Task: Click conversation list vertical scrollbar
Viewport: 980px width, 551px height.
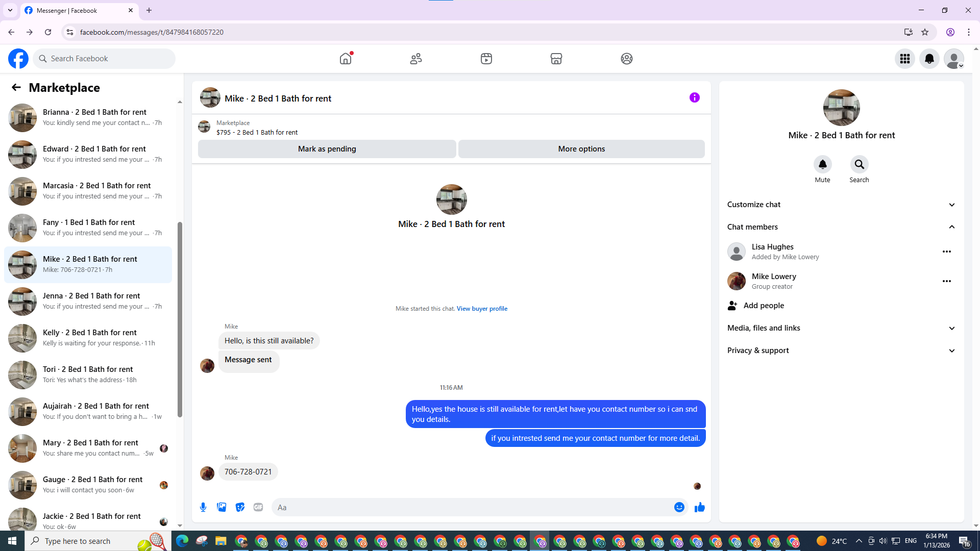Action: pyautogui.click(x=180, y=319)
